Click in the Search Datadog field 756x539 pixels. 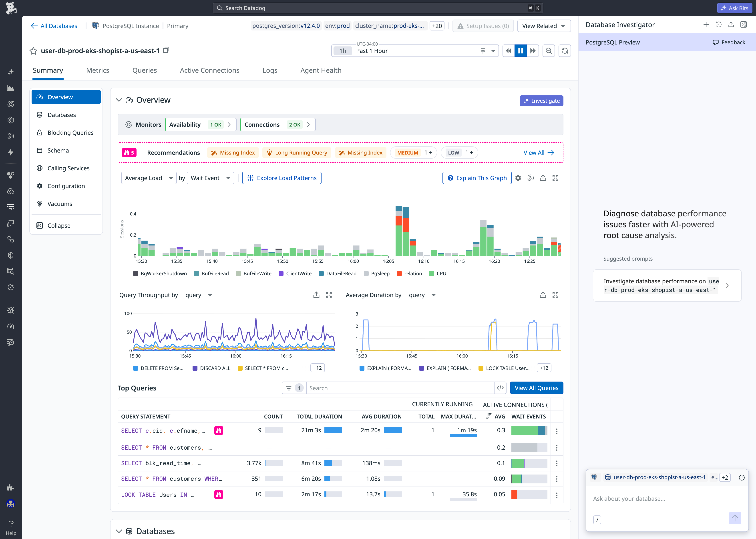point(378,8)
